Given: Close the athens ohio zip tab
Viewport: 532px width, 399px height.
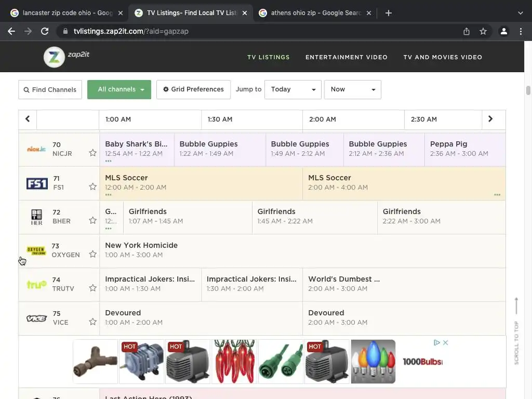Looking at the screenshot, I should (x=369, y=13).
